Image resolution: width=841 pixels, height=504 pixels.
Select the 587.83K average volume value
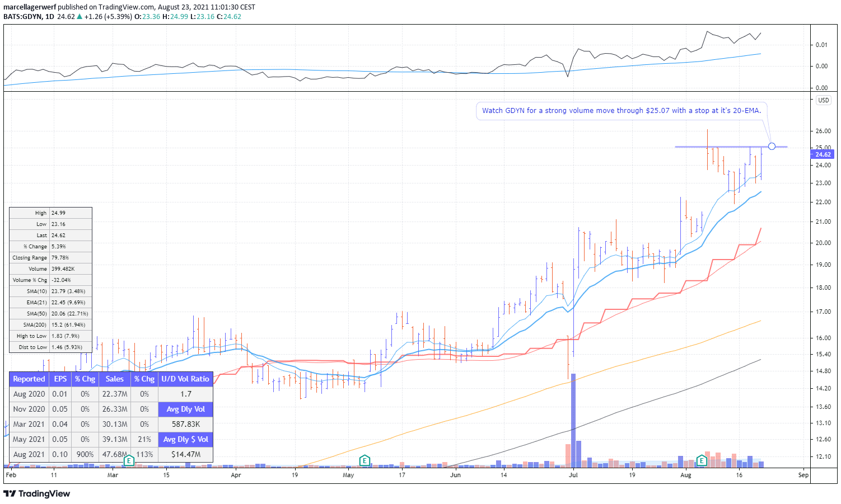(x=185, y=424)
